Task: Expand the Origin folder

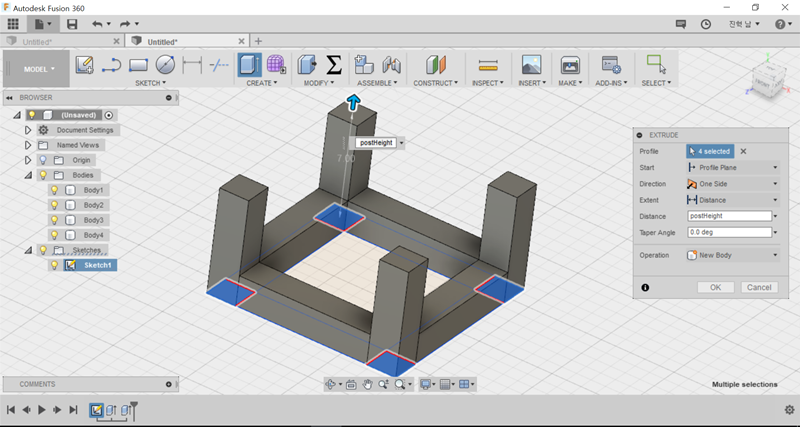Action: 28,160
